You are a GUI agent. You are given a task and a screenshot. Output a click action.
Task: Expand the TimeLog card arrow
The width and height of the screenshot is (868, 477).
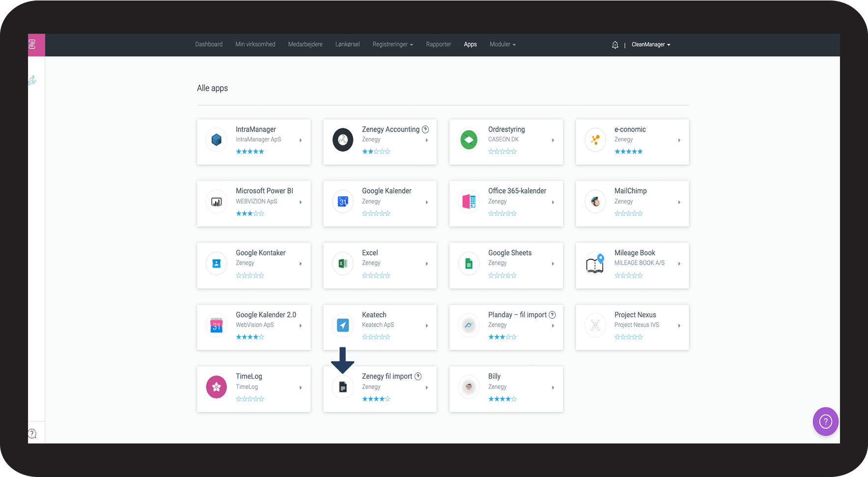tap(301, 388)
